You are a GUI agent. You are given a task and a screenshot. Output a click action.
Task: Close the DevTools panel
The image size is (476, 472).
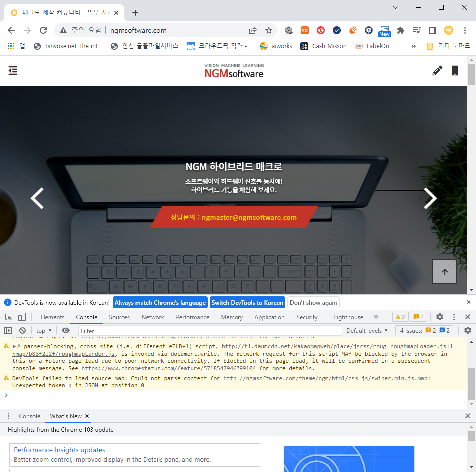468,317
